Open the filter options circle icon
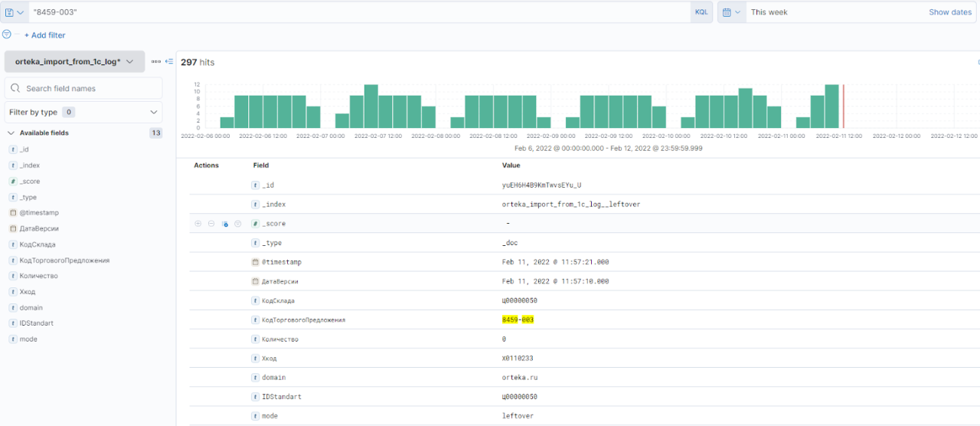The width and height of the screenshot is (980, 426). point(7,34)
